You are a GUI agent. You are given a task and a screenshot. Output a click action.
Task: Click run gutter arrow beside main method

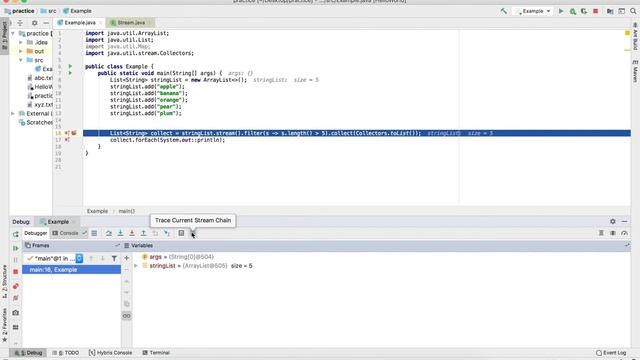coord(70,73)
